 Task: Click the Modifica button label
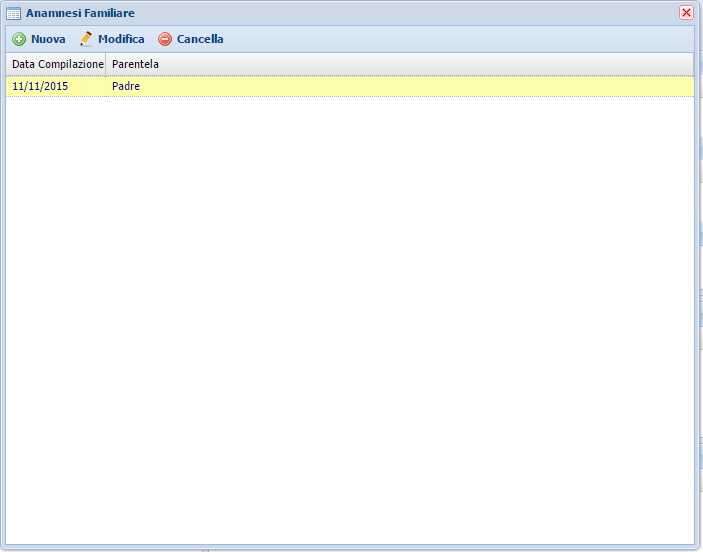(x=121, y=39)
